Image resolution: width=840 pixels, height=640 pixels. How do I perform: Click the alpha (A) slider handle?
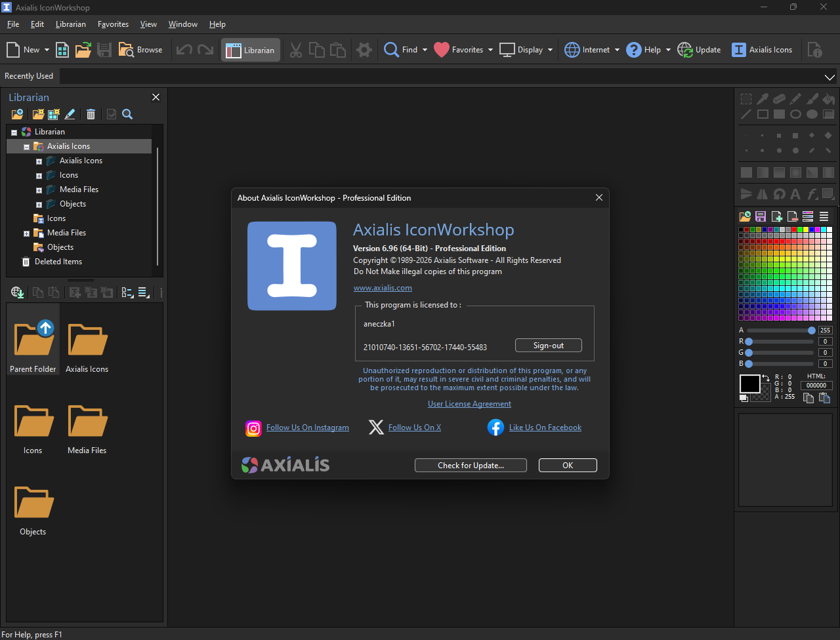(812, 330)
